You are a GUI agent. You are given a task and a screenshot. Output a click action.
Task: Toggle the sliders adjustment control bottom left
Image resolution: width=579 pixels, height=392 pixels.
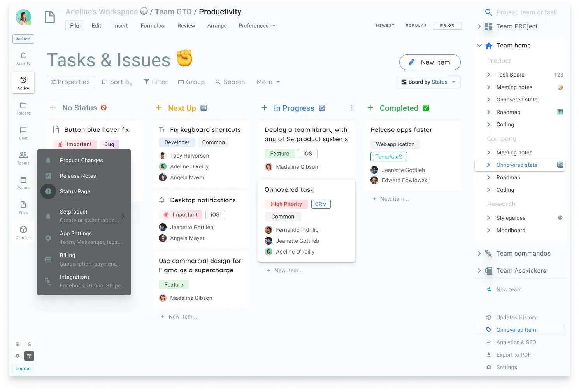pos(29,356)
